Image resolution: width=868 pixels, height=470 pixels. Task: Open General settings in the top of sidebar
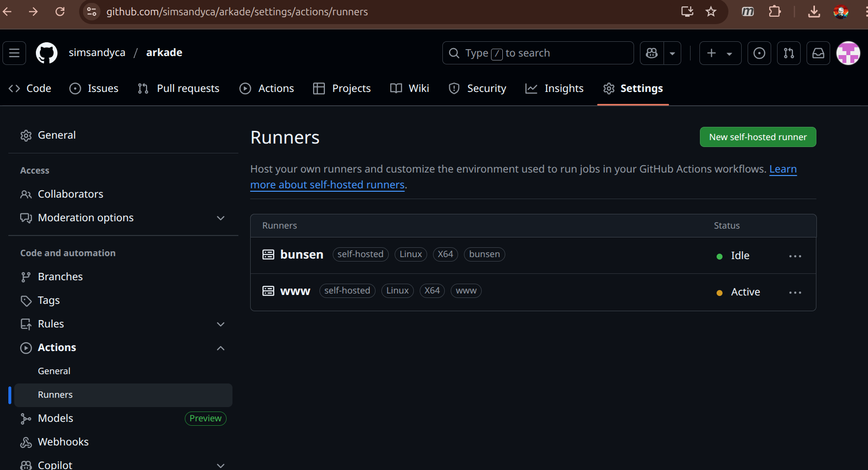(123, 135)
